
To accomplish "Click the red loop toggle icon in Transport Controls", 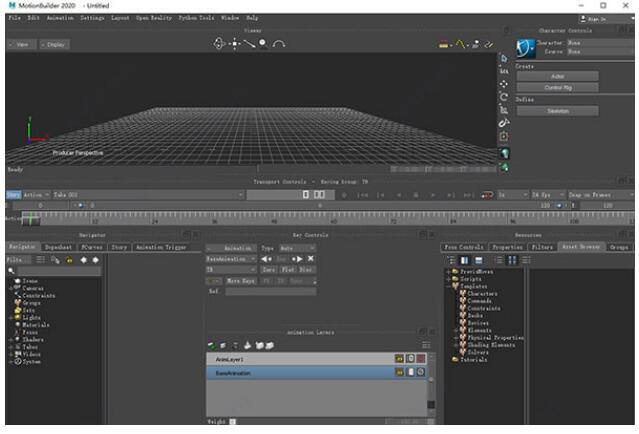I will pos(487,195).
